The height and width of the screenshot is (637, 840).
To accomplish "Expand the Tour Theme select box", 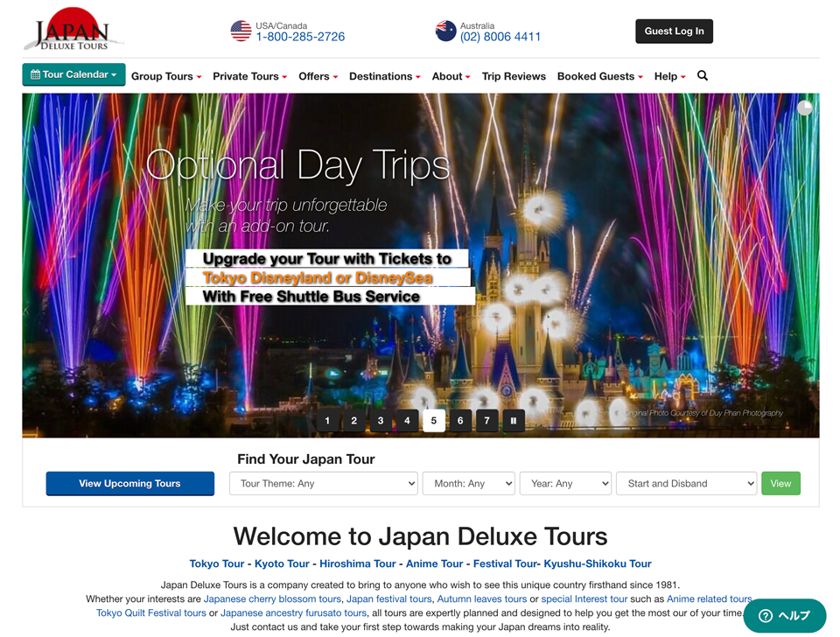I will 323,483.
